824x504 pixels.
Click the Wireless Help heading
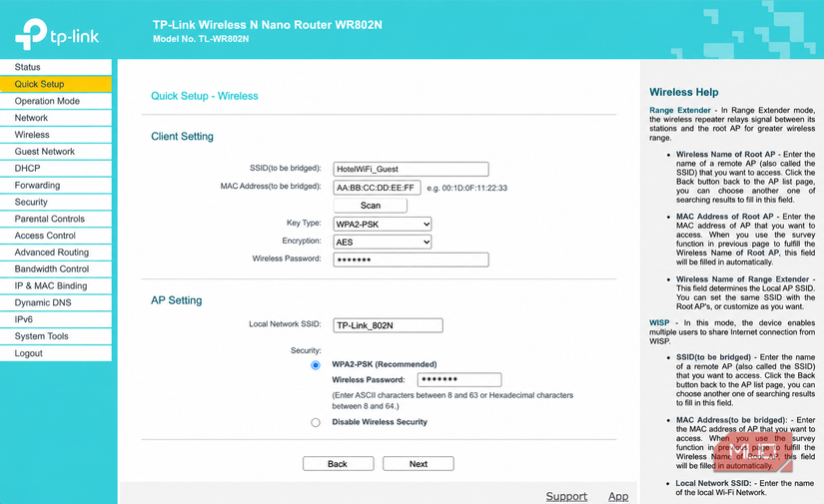point(684,92)
